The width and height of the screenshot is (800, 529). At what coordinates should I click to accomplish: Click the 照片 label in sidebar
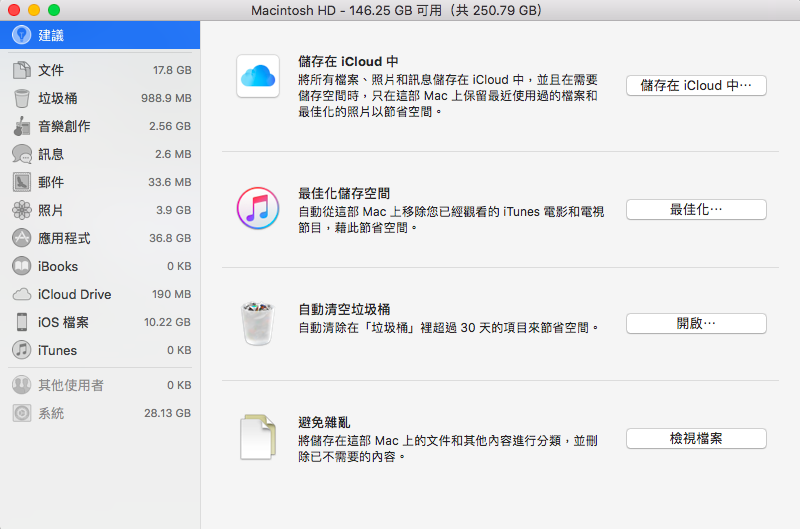[x=51, y=210]
